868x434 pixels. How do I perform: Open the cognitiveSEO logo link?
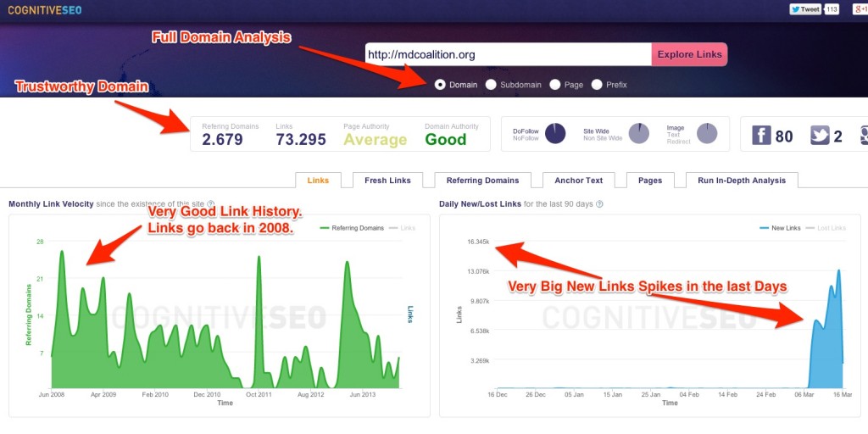pyautogui.click(x=45, y=10)
